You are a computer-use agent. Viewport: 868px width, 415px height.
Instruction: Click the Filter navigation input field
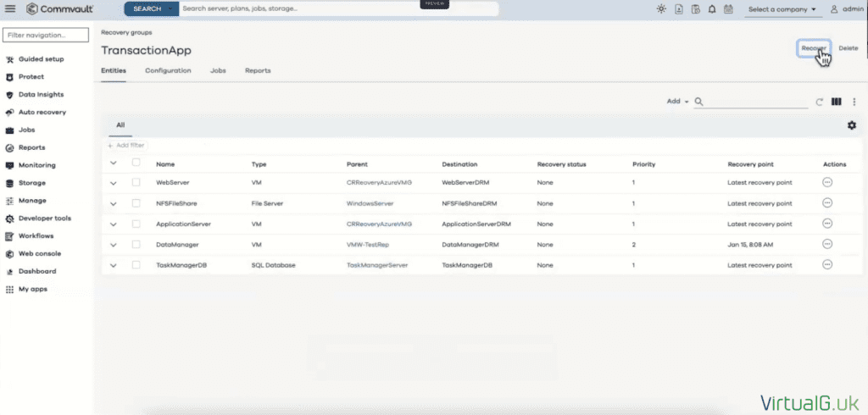(x=46, y=36)
